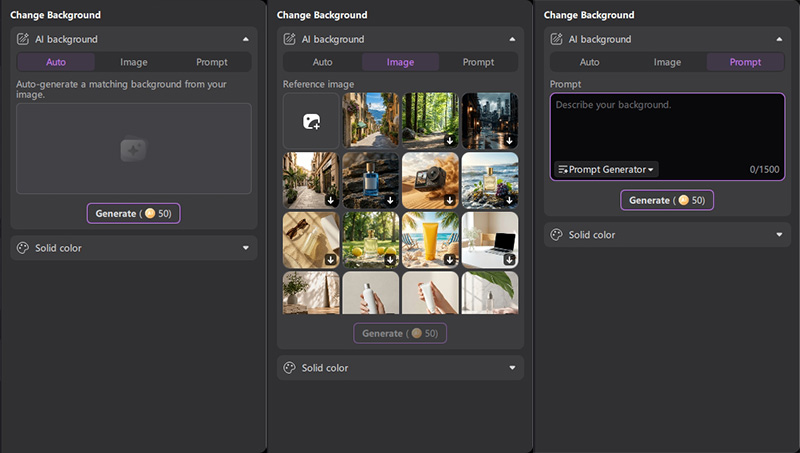
Task: Expand Solid color arrow in left panel
Action: [245, 248]
